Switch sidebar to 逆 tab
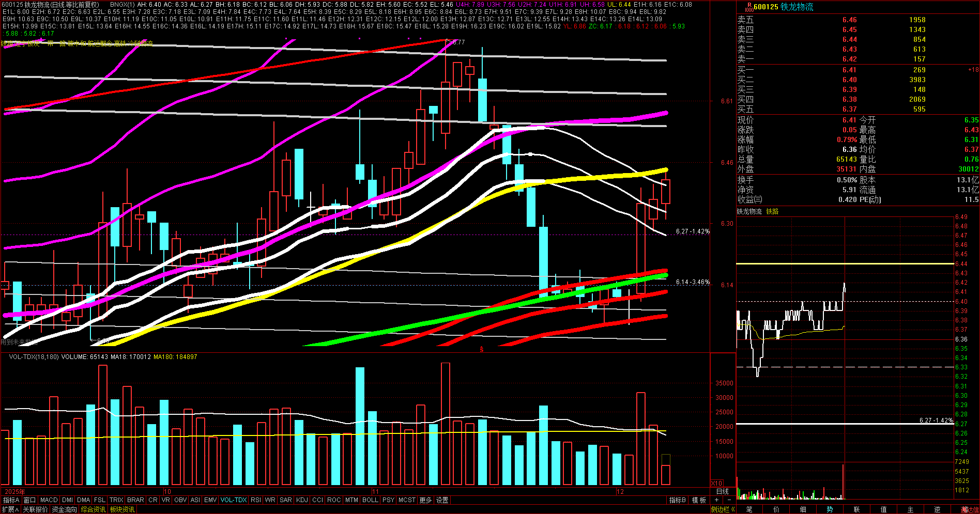The height and width of the screenshot is (514, 980). point(938,509)
